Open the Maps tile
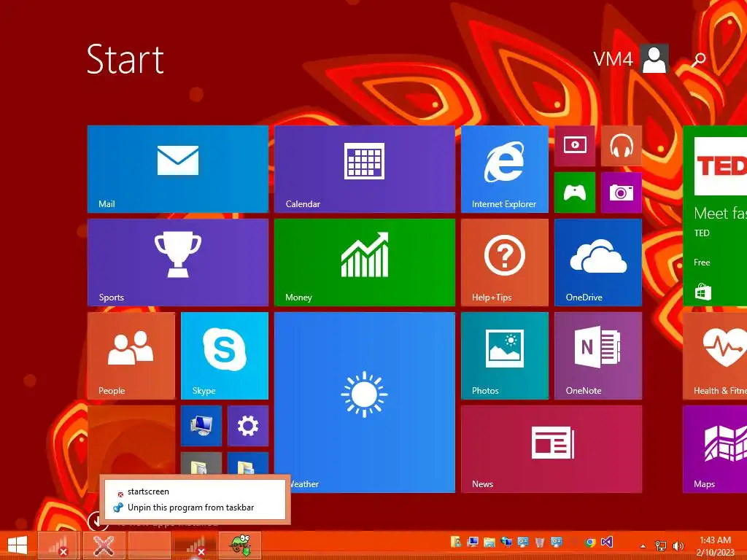This screenshot has width=747, height=560. coord(715,449)
